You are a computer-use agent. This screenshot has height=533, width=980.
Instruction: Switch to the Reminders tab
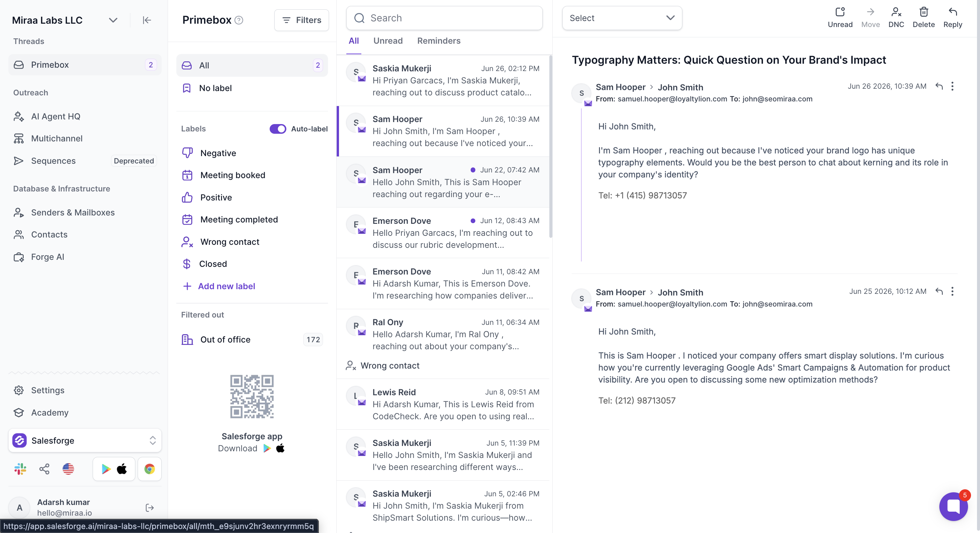click(439, 41)
